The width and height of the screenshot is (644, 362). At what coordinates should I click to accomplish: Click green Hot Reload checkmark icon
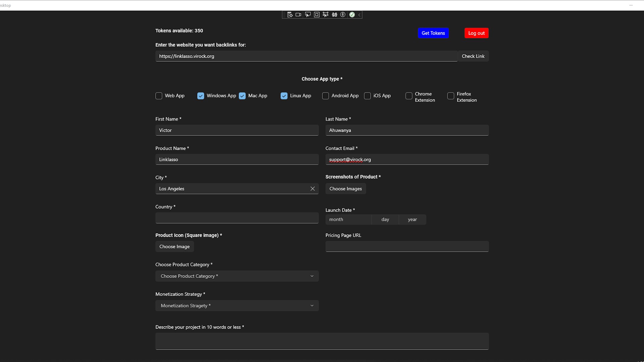pos(352,15)
